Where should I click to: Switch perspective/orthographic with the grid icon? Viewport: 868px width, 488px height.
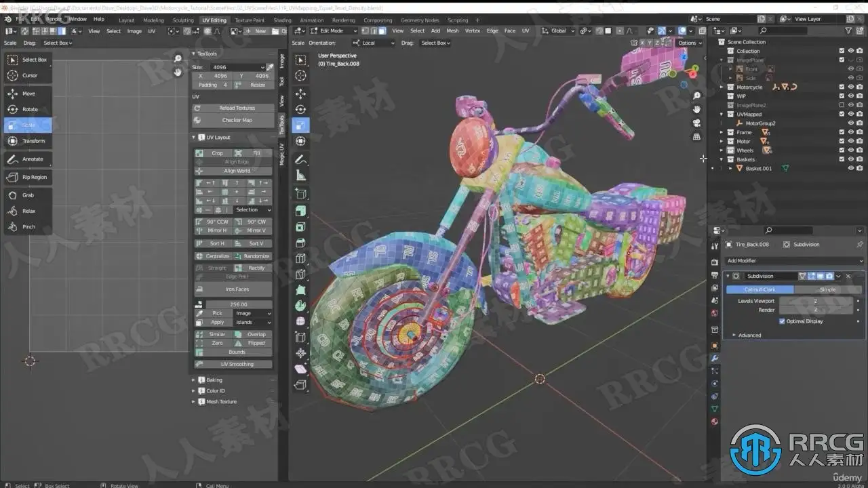point(696,136)
